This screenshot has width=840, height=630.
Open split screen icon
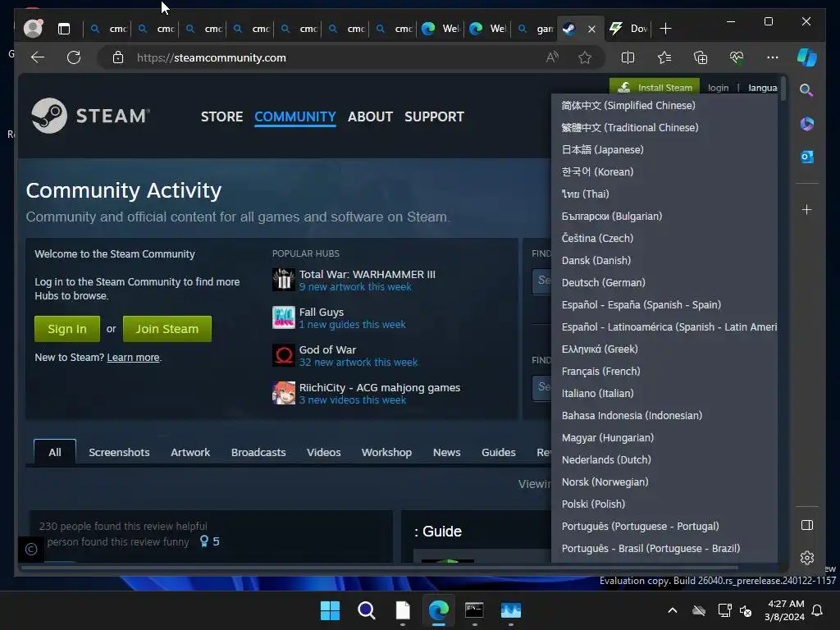point(628,57)
